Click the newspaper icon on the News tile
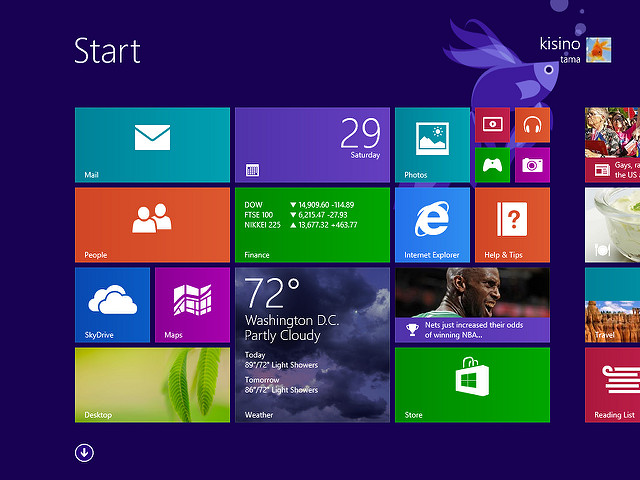 coord(602,170)
